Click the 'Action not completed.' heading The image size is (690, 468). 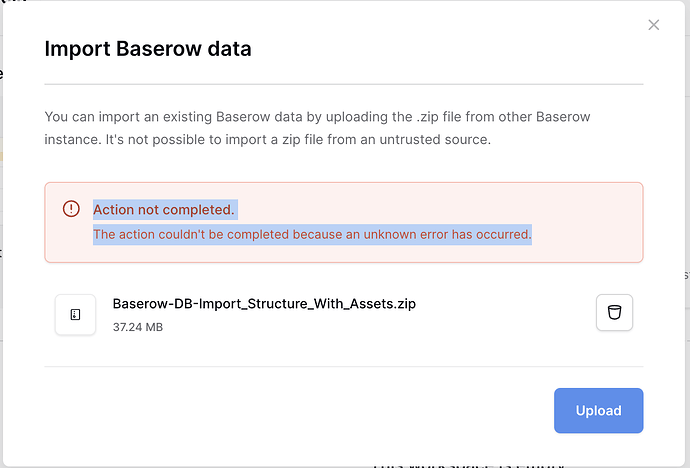pyautogui.click(x=164, y=210)
